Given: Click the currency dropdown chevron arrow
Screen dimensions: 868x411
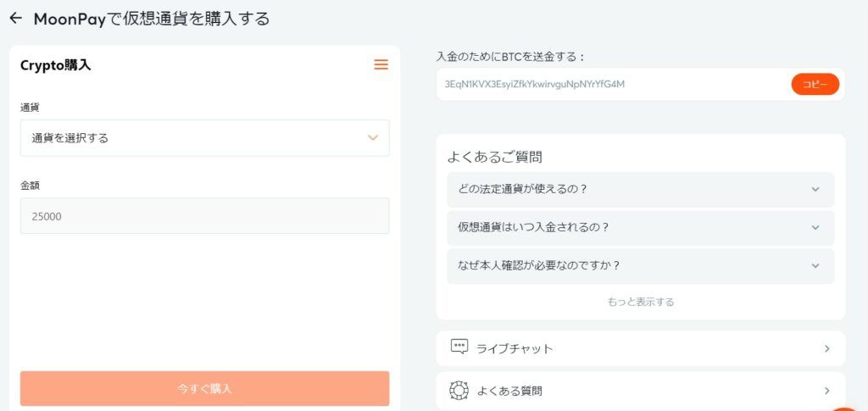Looking at the screenshot, I should click(373, 138).
